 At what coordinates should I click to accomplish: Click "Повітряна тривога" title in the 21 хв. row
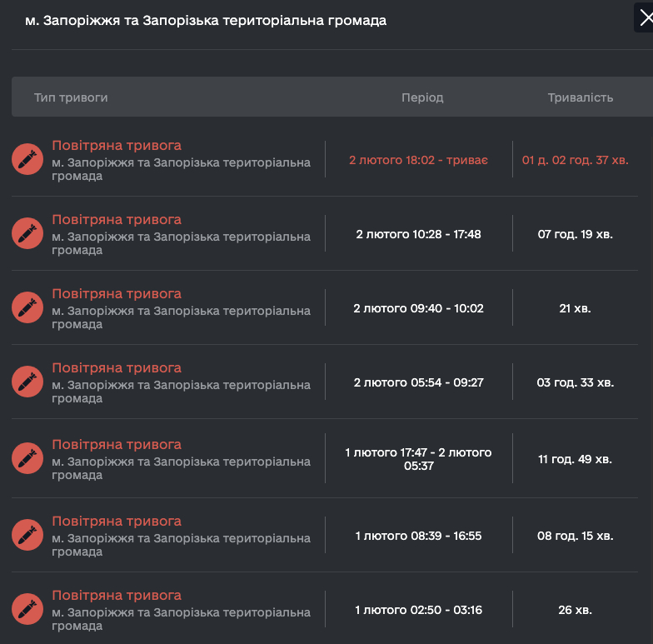coord(117,294)
